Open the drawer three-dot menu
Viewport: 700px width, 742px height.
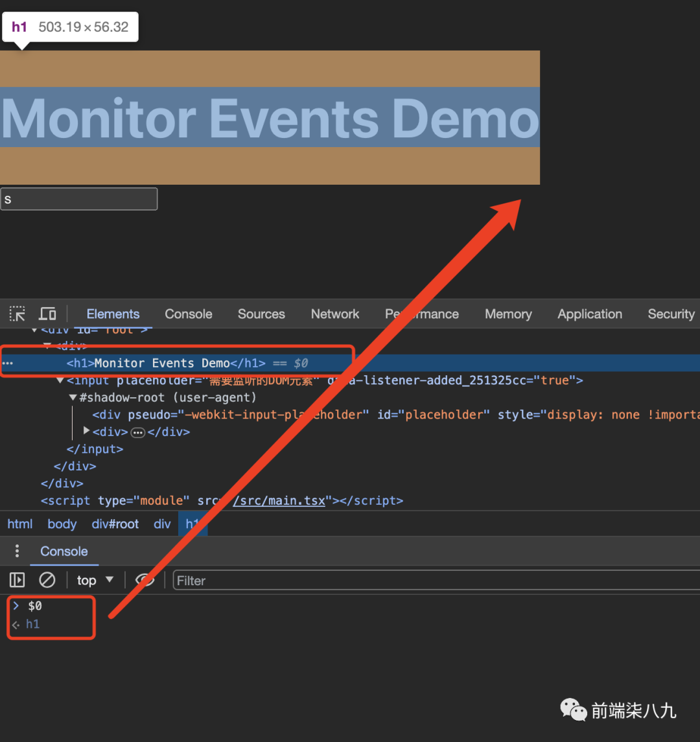coord(17,551)
